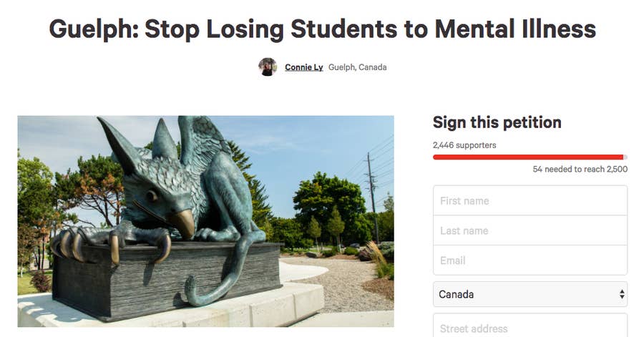Click "54 needed to reach 2,500" text
Image resolution: width=644 pixels, height=337 pixels.
[580, 170]
